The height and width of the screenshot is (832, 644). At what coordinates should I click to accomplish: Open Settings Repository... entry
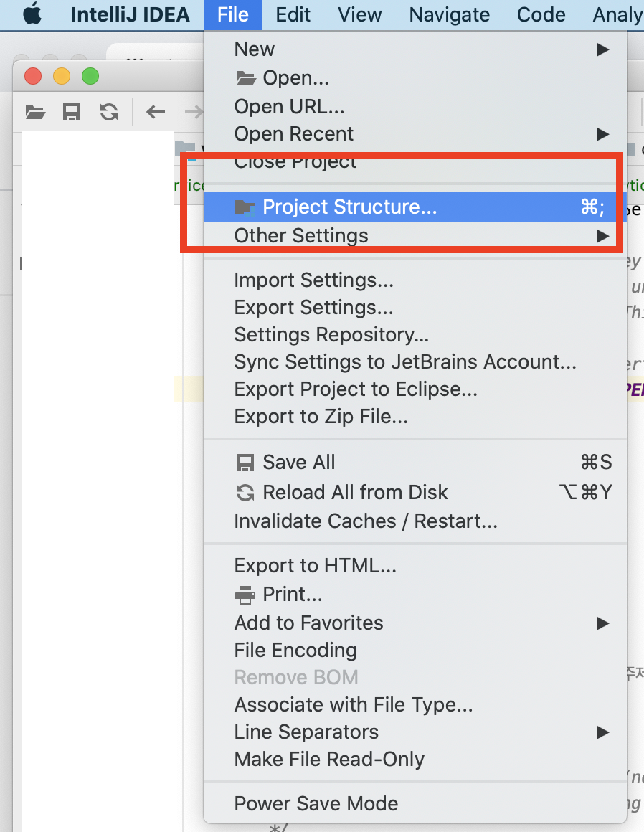coord(415,335)
